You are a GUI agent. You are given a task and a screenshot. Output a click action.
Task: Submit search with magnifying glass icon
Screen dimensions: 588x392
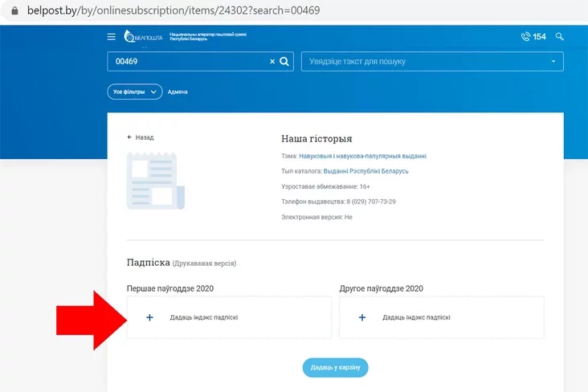[x=284, y=62]
